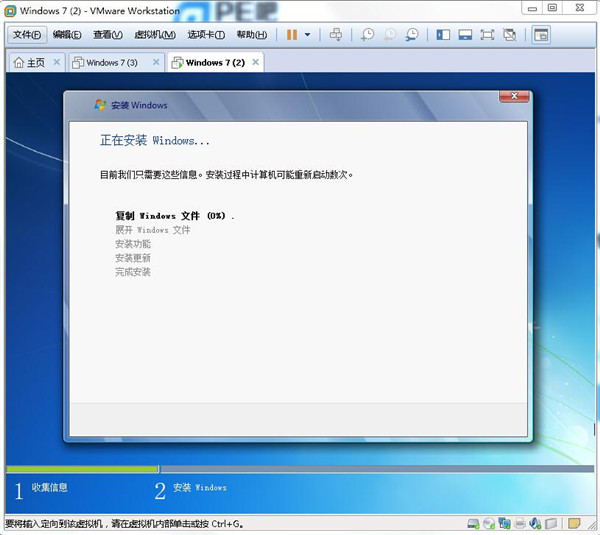Screen dimensions: 600x535
Task: Open the 虚拟机(M) menu
Action: click(155, 35)
